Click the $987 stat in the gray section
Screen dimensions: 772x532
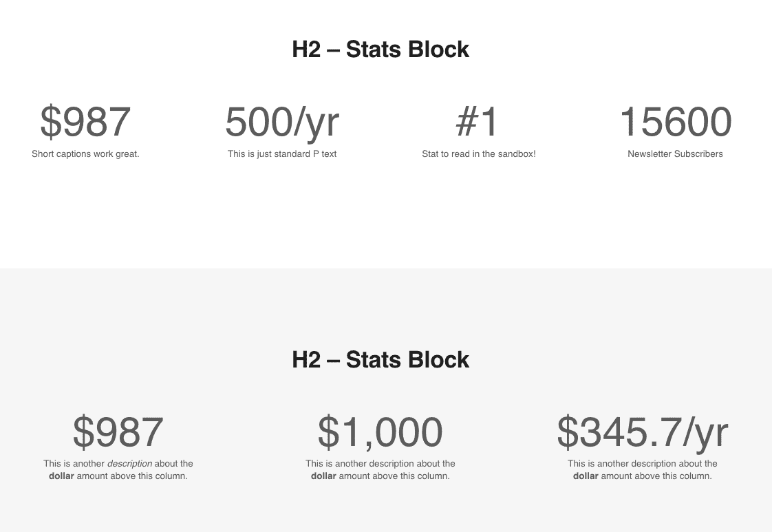(x=118, y=432)
